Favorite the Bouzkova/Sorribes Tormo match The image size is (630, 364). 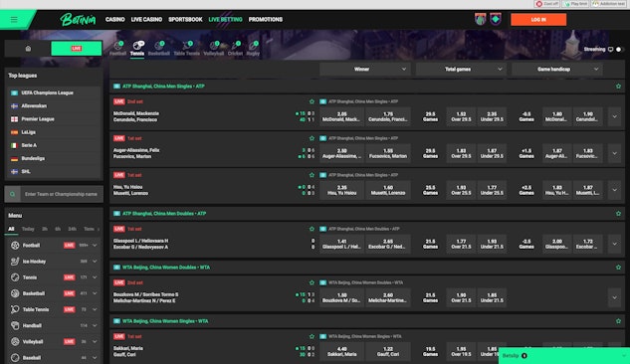312,282
